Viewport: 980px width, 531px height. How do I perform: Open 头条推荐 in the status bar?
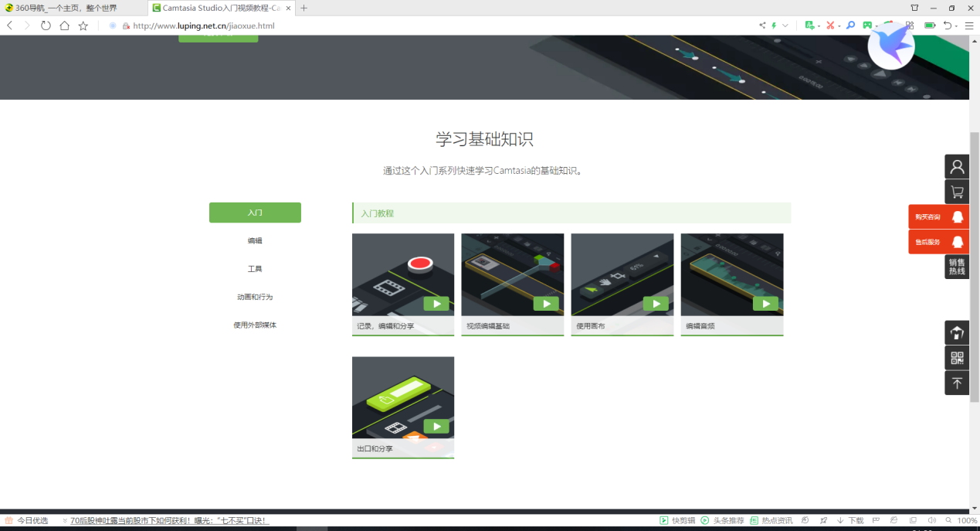pyautogui.click(x=722, y=521)
